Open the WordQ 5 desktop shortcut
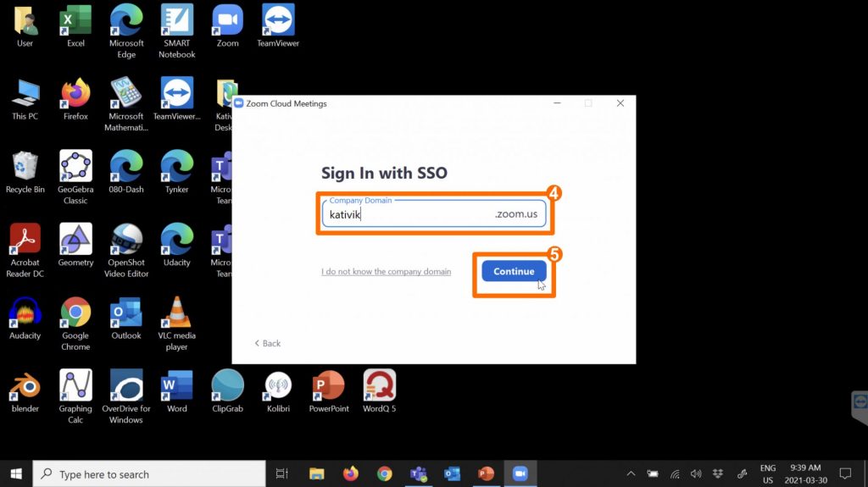This screenshot has width=868, height=487. point(380,390)
